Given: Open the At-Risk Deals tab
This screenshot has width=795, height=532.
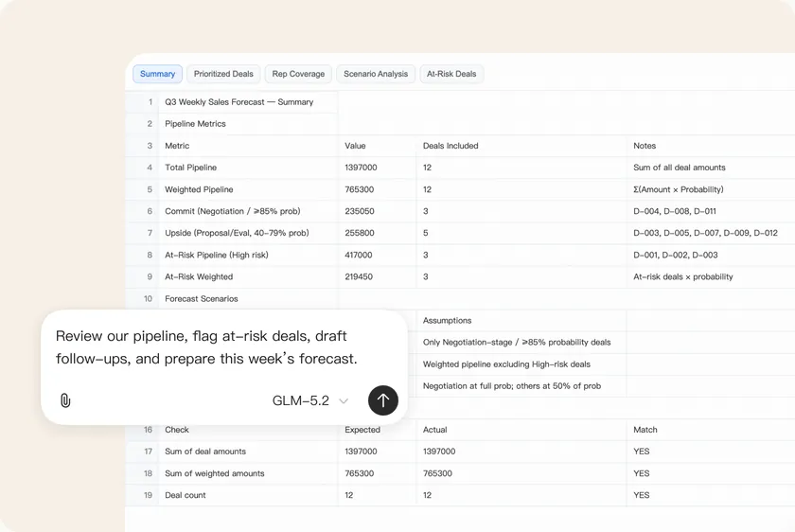Looking at the screenshot, I should (x=451, y=74).
